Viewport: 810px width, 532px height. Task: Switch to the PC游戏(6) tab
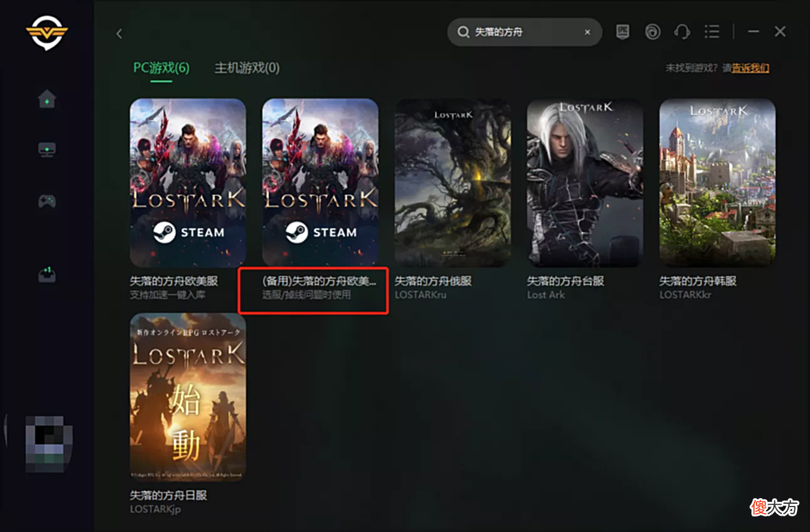tap(161, 68)
